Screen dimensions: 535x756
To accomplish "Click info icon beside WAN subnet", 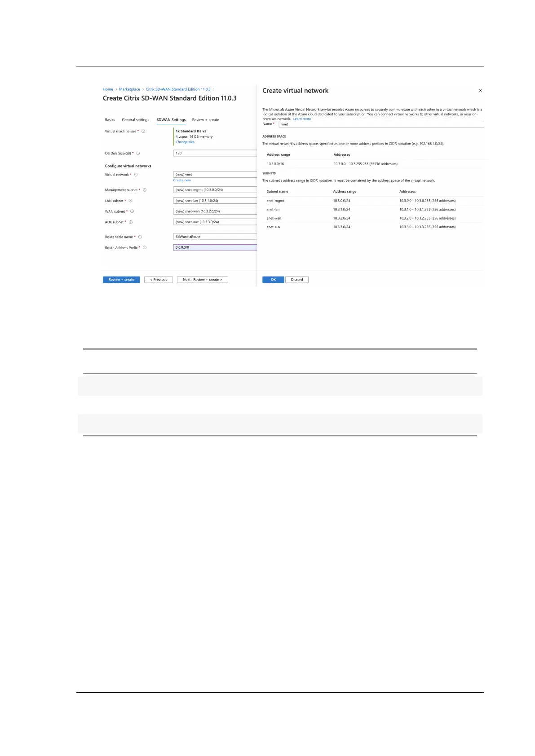I will point(132,211).
